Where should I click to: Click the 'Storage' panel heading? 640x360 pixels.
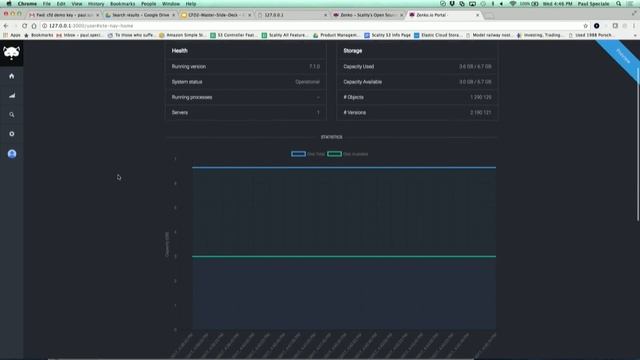pos(353,51)
